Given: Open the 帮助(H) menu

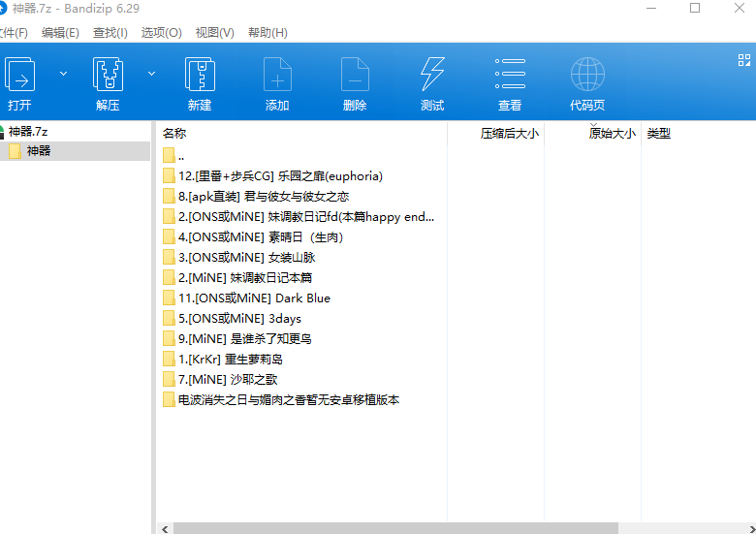Looking at the screenshot, I should 268,33.
